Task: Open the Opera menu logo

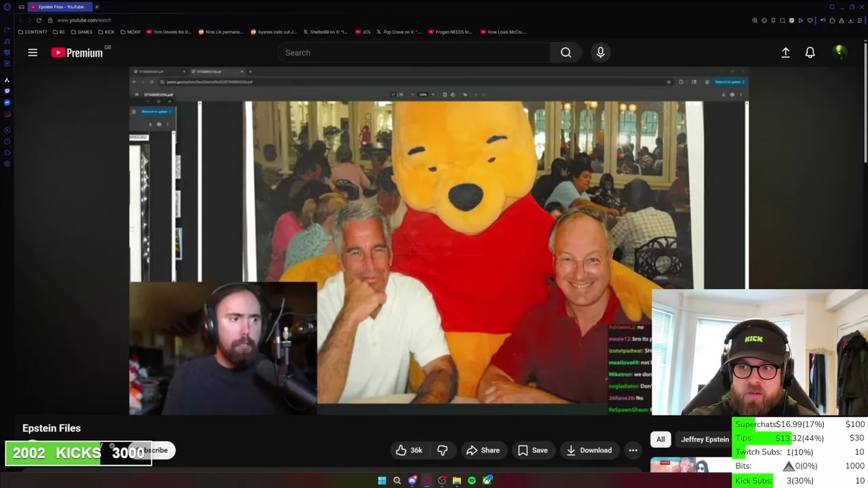Action: (7, 7)
